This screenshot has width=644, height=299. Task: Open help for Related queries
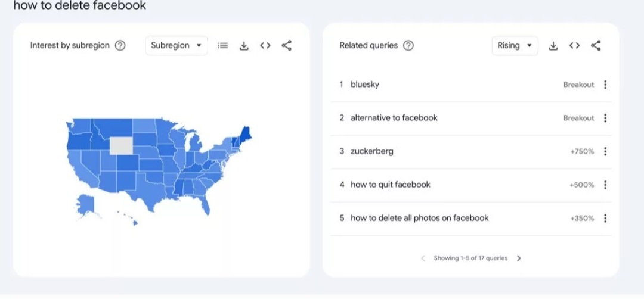tap(408, 45)
